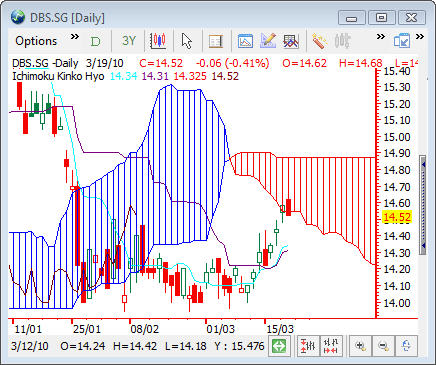Click the grayed-out bar chart settings icon
This screenshot has width=436, height=365.
[x=342, y=41]
